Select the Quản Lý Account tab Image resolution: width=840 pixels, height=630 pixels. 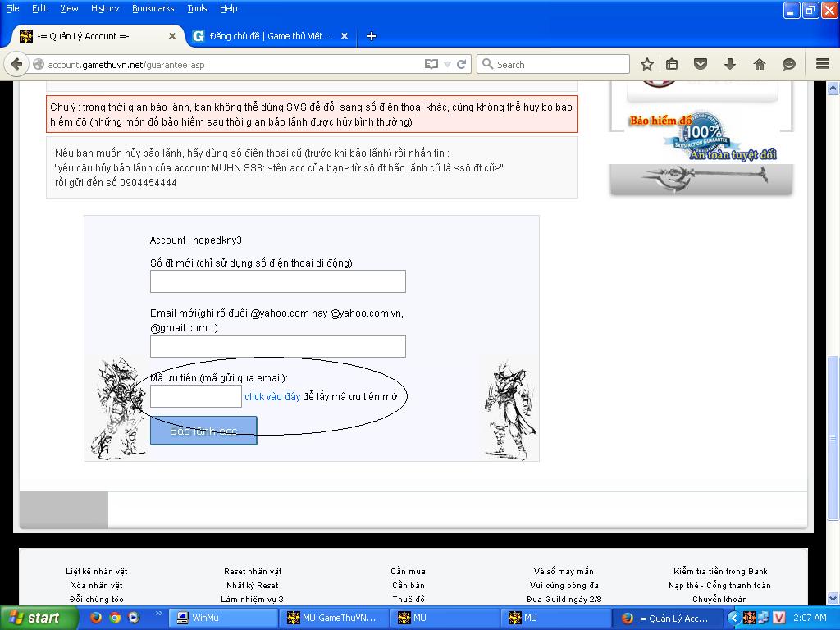[x=97, y=36]
